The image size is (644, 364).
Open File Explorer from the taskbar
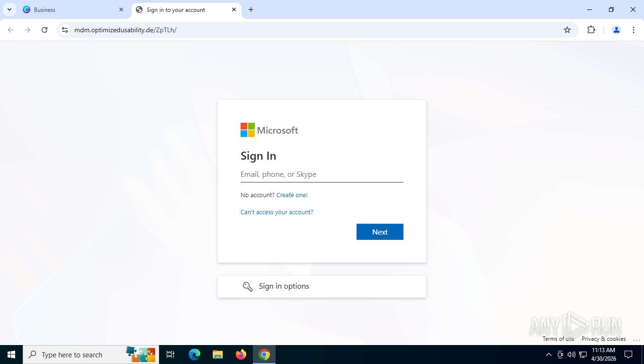click(218, 355)
